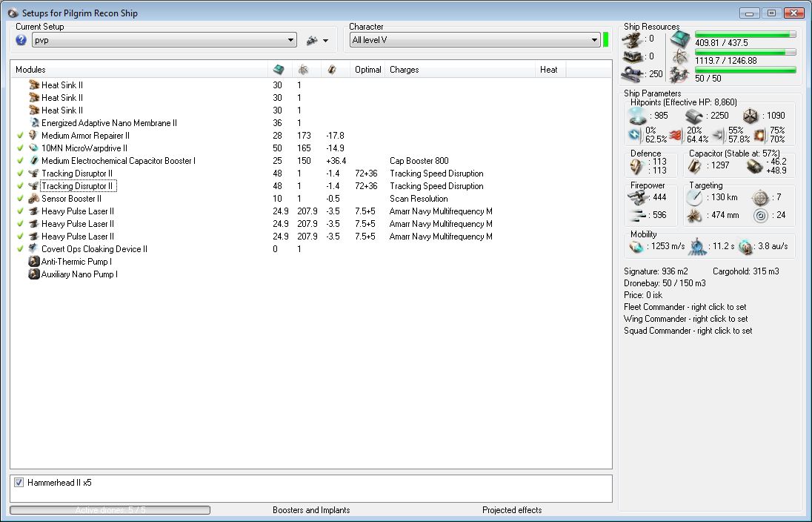Screen dimensions: 812x522
Task: Sort by the capacitor column header icon
Action: [332, 70]
